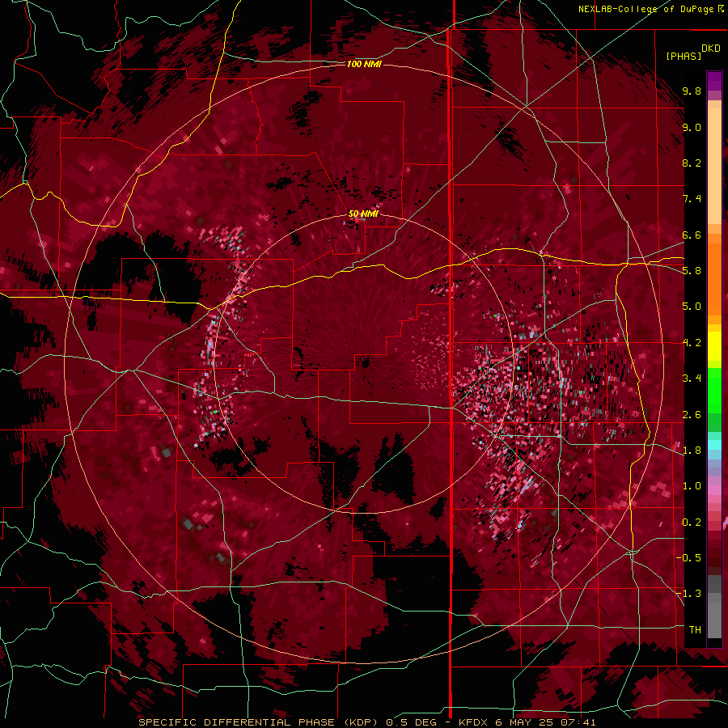Click the 5.0 scale value
Image resolution: width=728 pixels, height=728 pixels.
(x=692, y=307)
